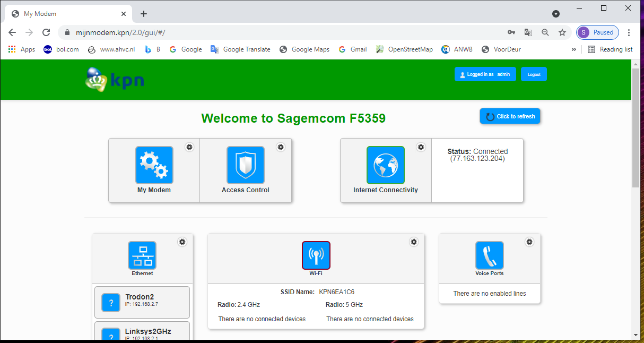The height and width of the screenshot is (343, 644).
Task: Open settings gear of Wi-Fi card
Action: pos(414,242)
